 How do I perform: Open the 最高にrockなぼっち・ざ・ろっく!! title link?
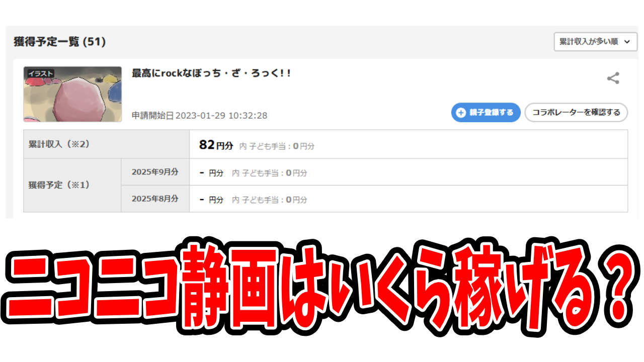click(211, 73)
